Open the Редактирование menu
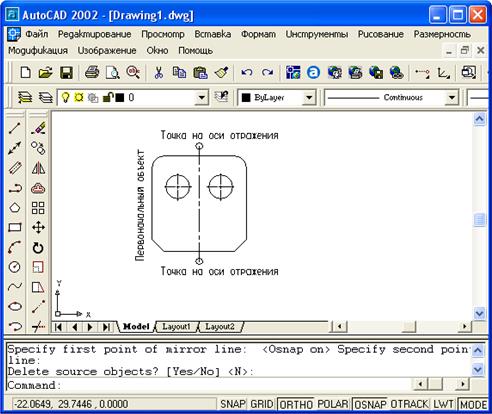The width and height of the screenshot is (492, 414). pos(94,34)
